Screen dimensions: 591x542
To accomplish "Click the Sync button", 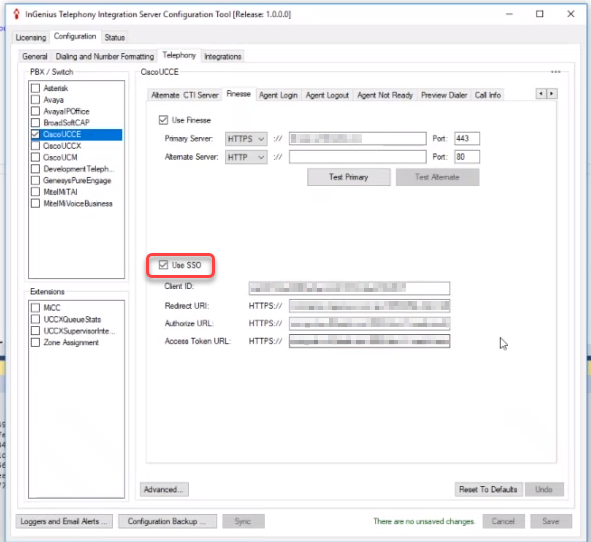I will click(x=243, y=521).
